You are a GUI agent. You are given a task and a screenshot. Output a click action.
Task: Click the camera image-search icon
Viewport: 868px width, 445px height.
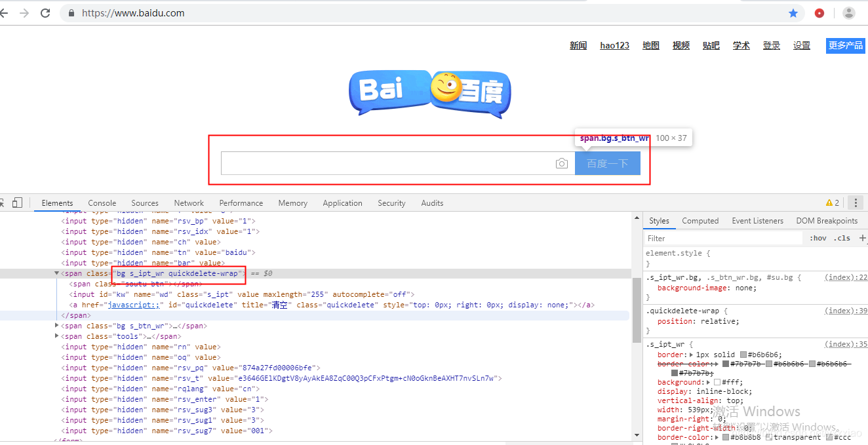562,164
